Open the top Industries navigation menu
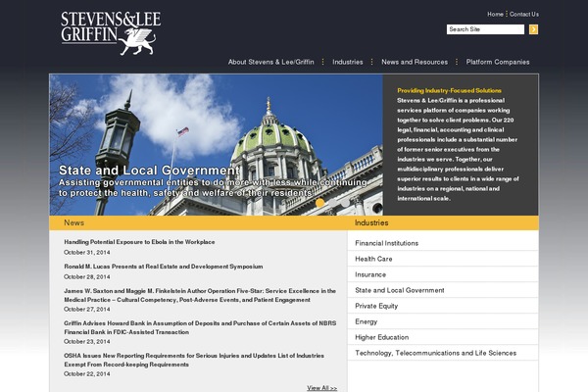Image resolution: width=588 pixels, height=392 pixels. (x=348, y=62)
